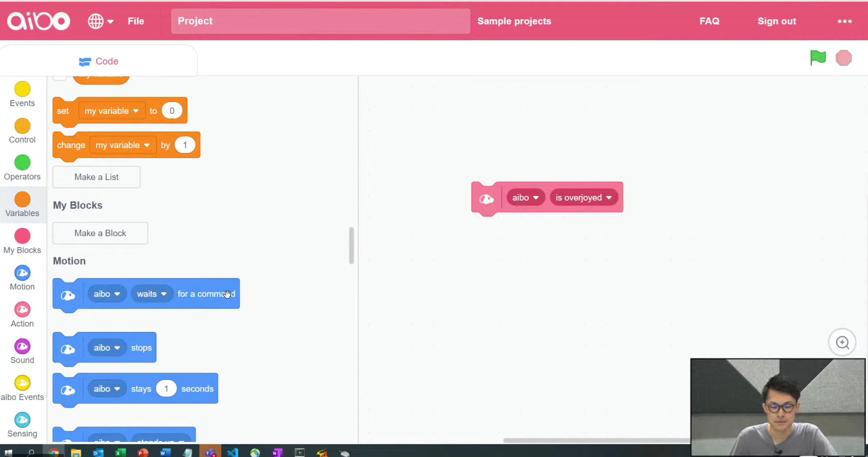Click the Project name input field
868x457 pixels.
[x=320, y=21]
